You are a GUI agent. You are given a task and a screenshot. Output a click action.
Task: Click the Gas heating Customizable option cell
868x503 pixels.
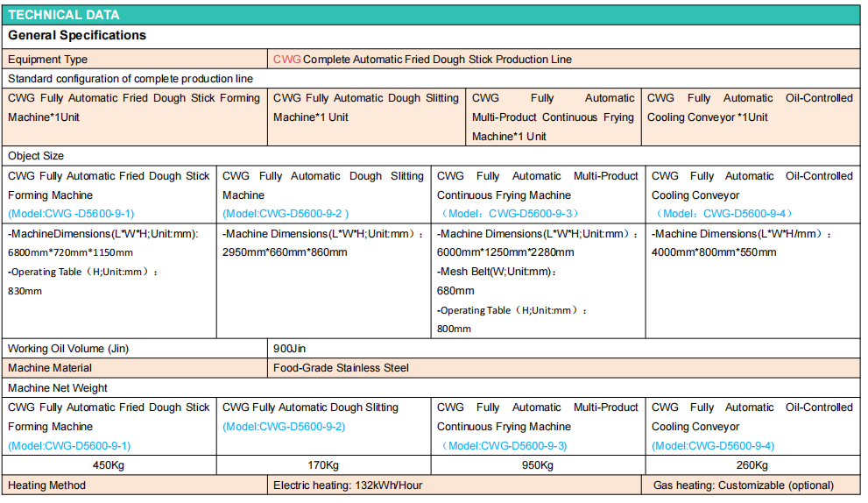(743, 485)
